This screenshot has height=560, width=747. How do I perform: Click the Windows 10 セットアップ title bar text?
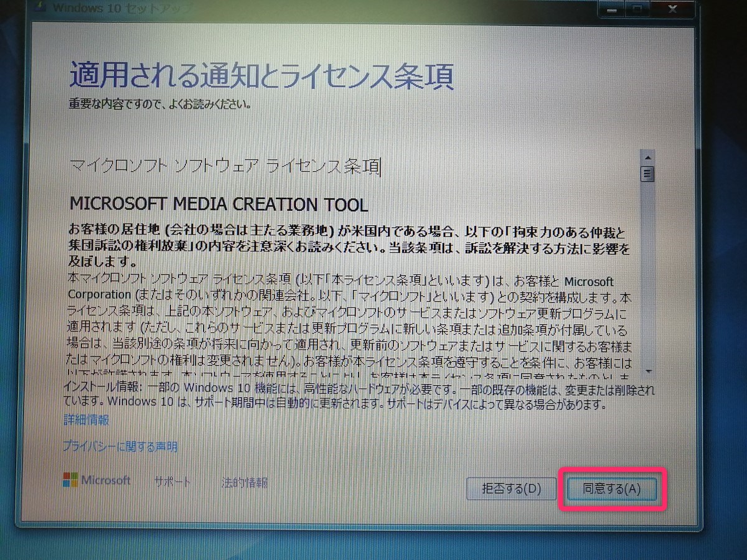[x=106, y=9]
